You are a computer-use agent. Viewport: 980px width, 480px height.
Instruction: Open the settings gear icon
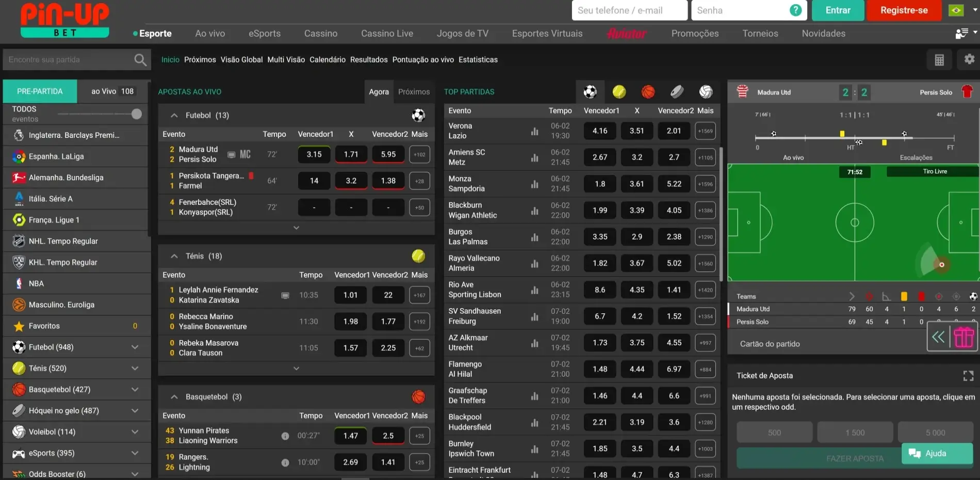pyautogui.click(x=969, y=59)
